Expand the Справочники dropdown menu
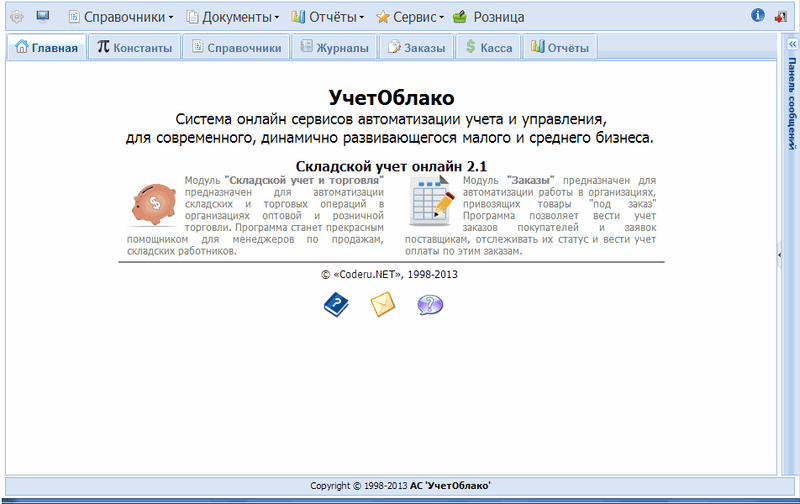This screenshot has width=800, height=504. click(x=120, y=17)
